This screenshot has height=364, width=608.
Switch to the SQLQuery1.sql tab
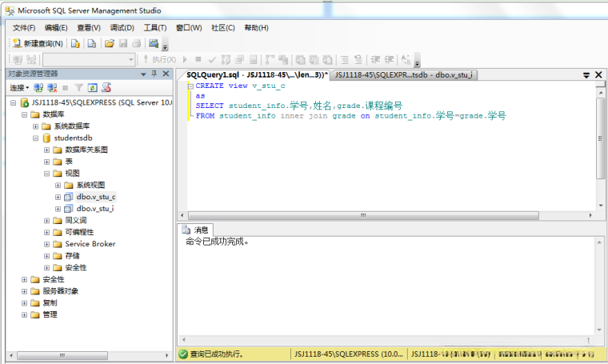257,75
